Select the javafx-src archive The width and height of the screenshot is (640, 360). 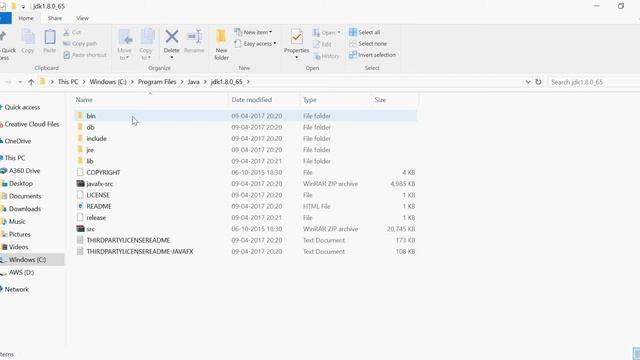point(245,184)
